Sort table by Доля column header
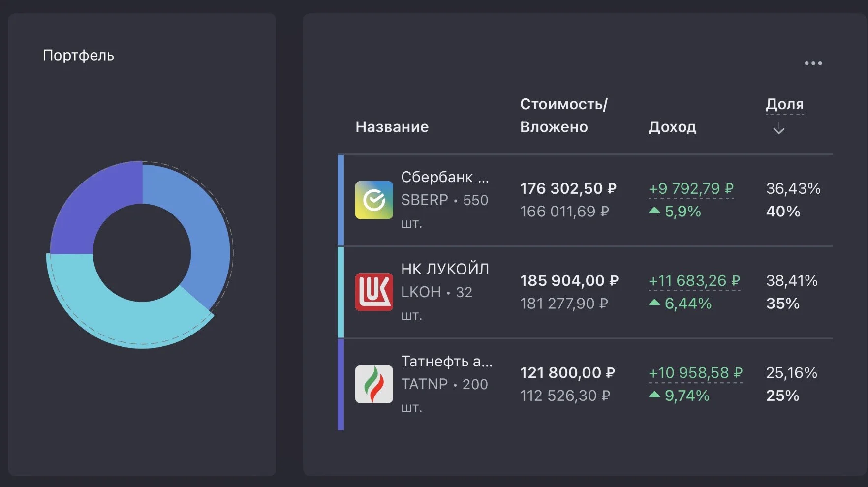 coord(784,104)
